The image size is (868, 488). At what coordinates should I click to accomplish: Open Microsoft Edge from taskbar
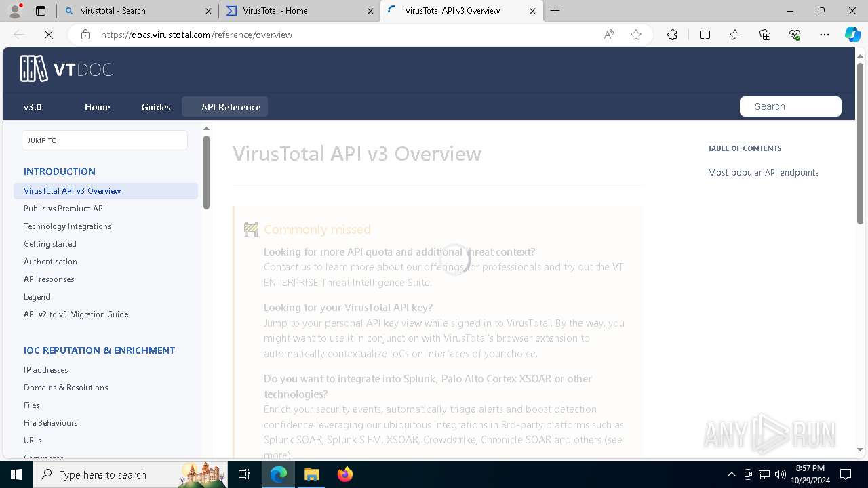click(279, 474)
